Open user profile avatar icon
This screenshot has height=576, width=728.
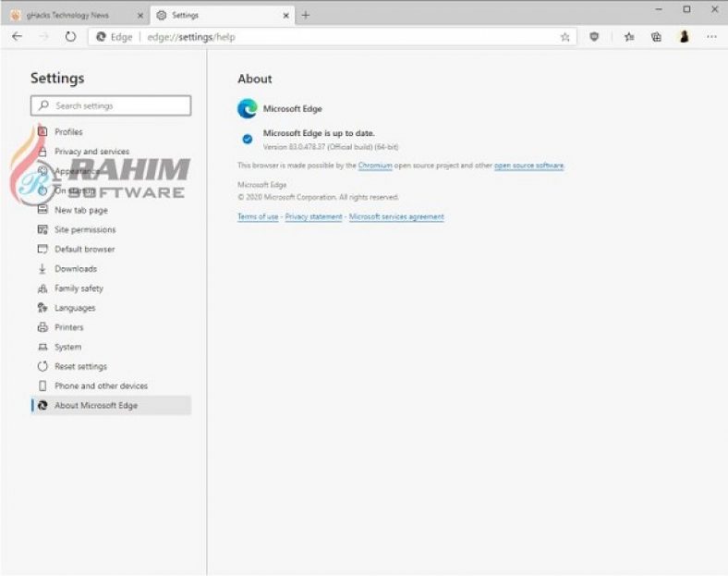(684, 37)
